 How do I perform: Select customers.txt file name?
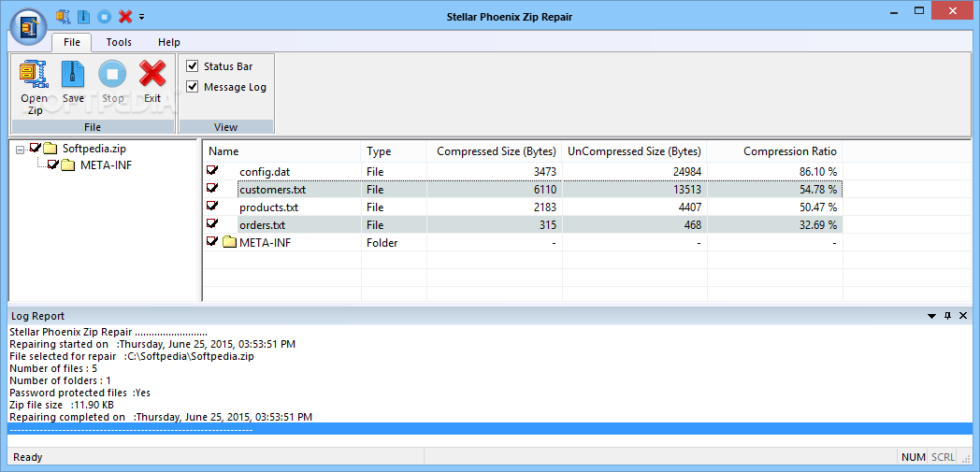pos(272,189)
